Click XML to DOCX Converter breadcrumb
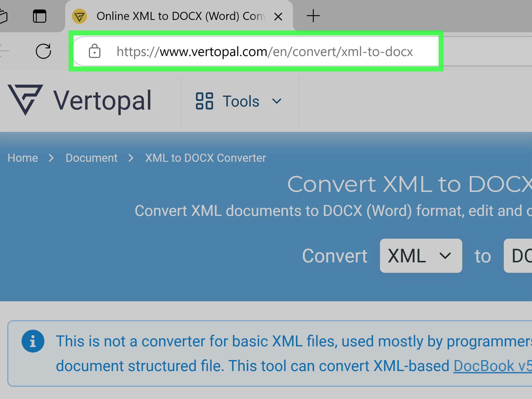This screenshot has height=399, width=532. coord(206,158)
